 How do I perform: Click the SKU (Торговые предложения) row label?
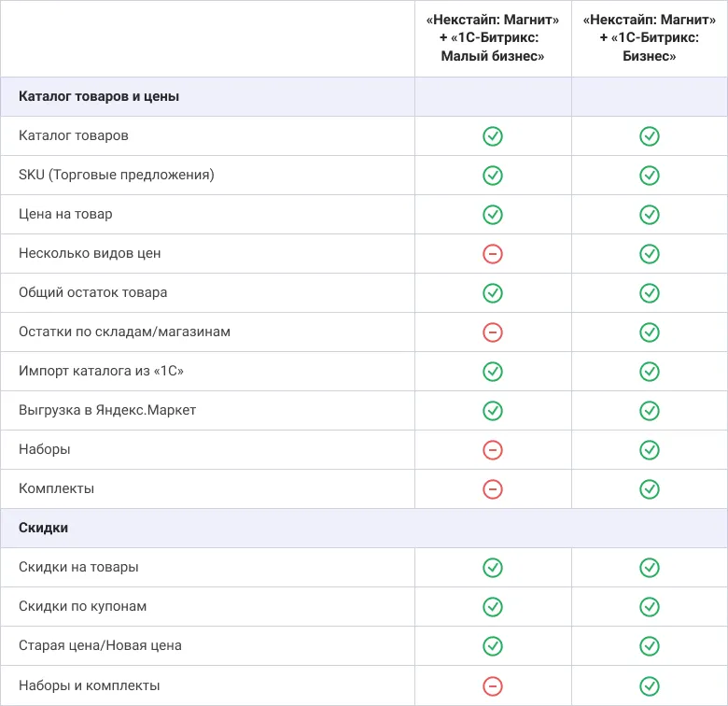coord(117,175)
